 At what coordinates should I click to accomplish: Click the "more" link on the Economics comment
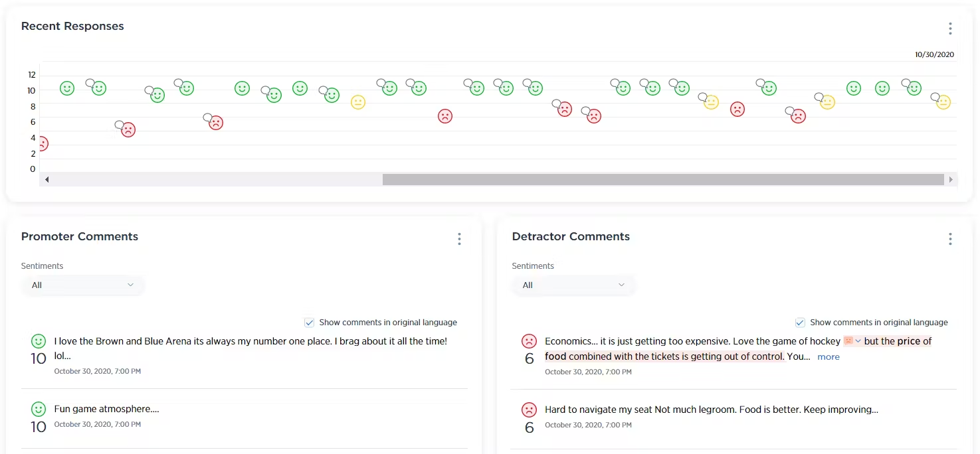[x=828, y=357]
